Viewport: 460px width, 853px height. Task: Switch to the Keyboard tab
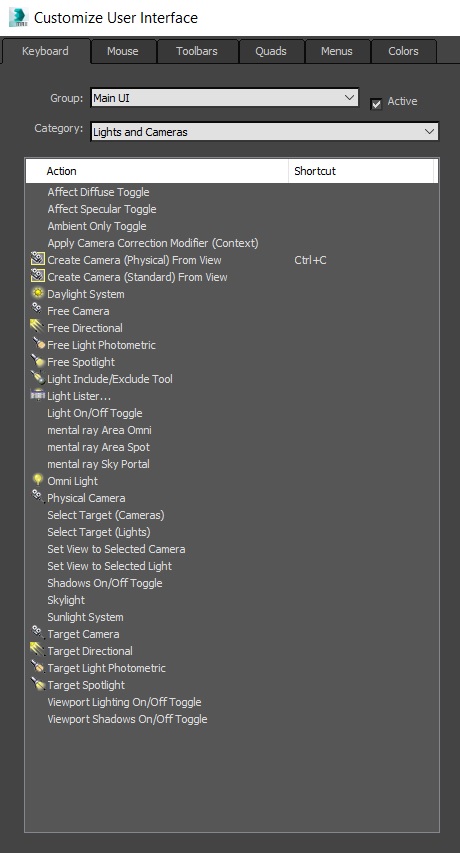pos(45,51)
